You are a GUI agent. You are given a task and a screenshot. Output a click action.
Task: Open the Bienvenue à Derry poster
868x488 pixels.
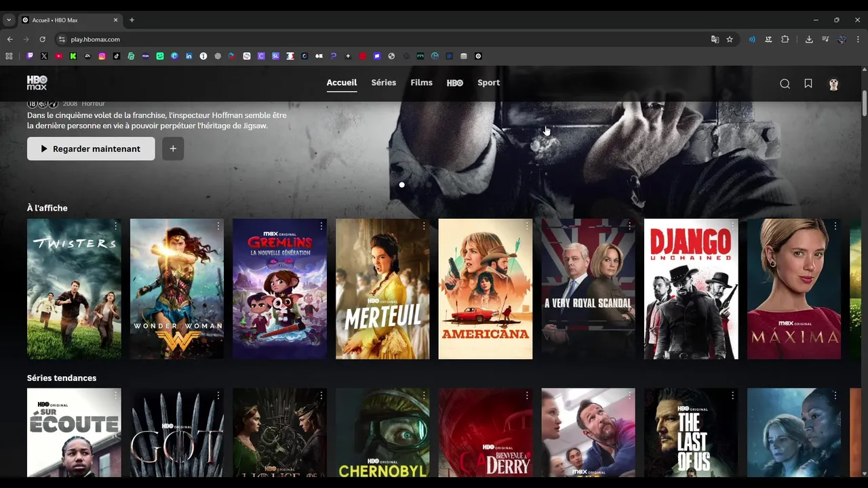click(486, 432)
